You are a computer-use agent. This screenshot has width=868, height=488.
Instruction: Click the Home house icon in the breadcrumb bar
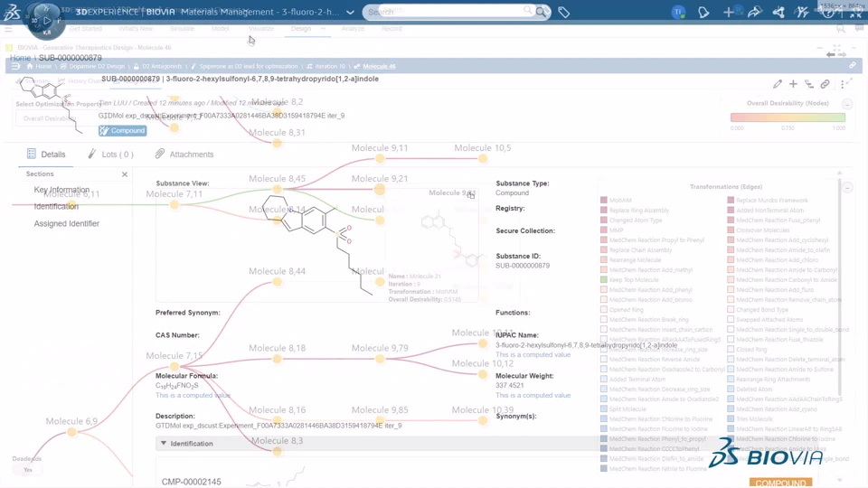pyautogui.click(x=30, y=66)
